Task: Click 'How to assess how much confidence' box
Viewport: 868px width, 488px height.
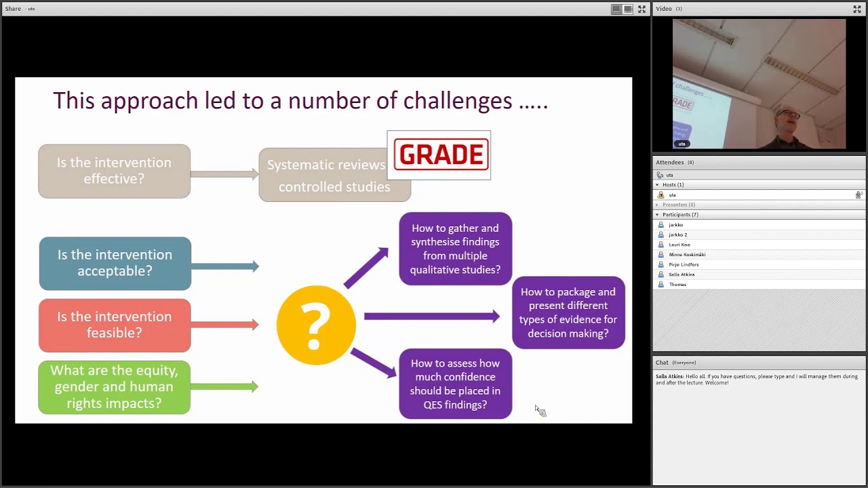Action: click(x=455, y=384)
